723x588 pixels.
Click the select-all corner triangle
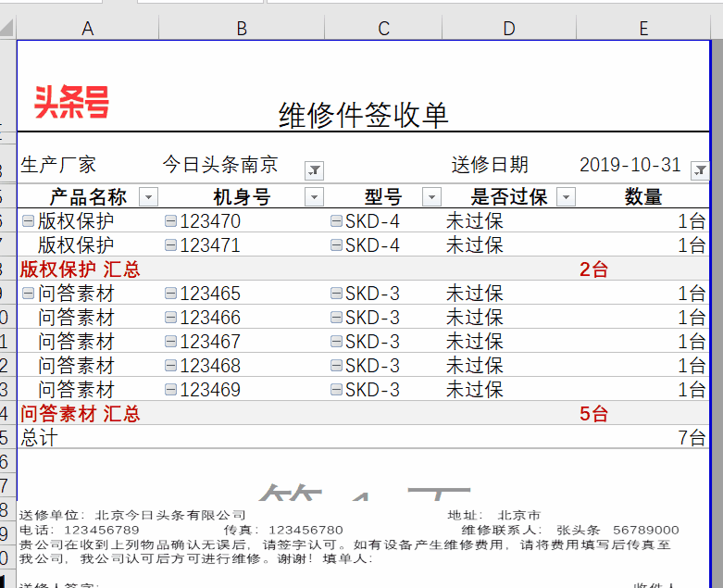[7, 28]
